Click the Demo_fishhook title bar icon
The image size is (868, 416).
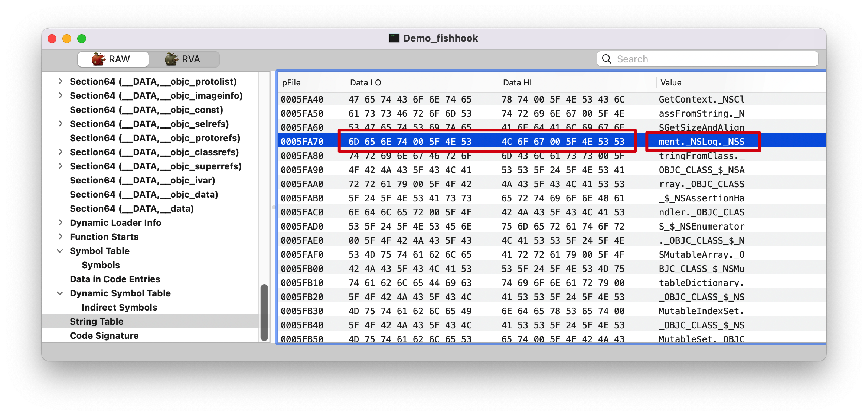(x=394, y=38)
